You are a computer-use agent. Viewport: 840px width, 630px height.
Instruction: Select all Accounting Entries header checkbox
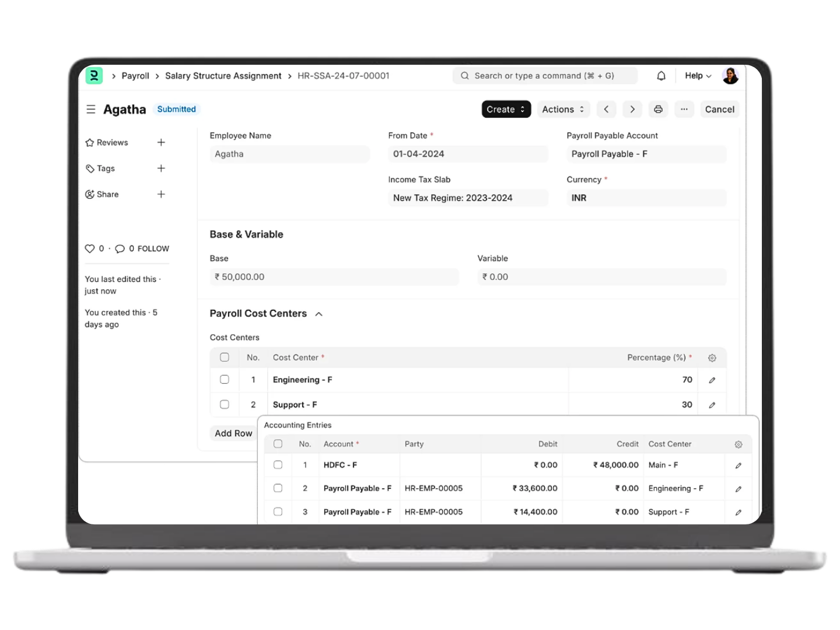[278, 444]
